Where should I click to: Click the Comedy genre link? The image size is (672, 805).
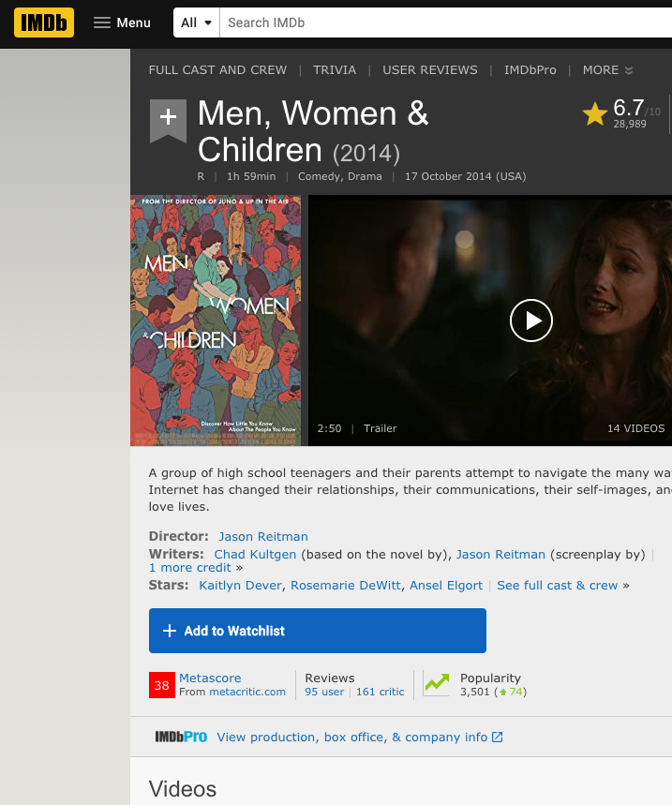[320, 176]
